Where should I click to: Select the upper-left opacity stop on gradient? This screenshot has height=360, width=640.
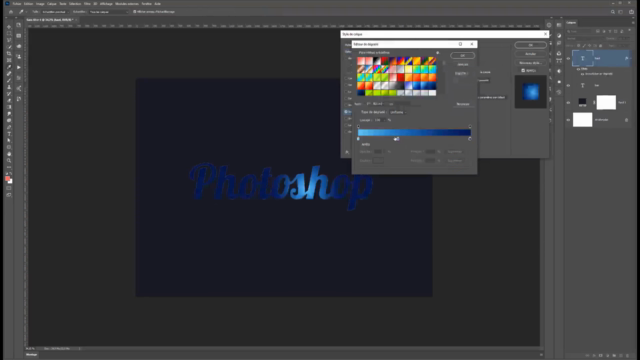[x=358, y=127]
